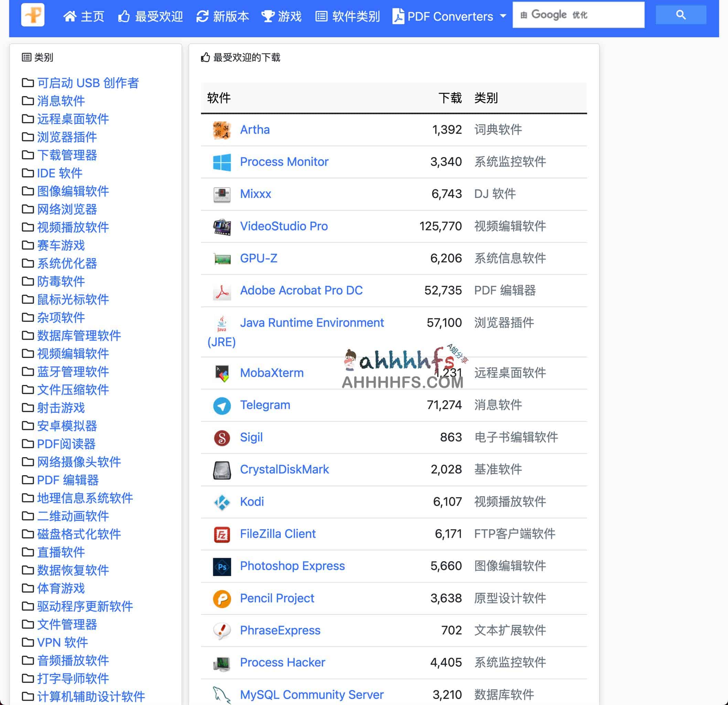
Task: Click the Kodi media player icon
Action: click(x=221, y=501)
